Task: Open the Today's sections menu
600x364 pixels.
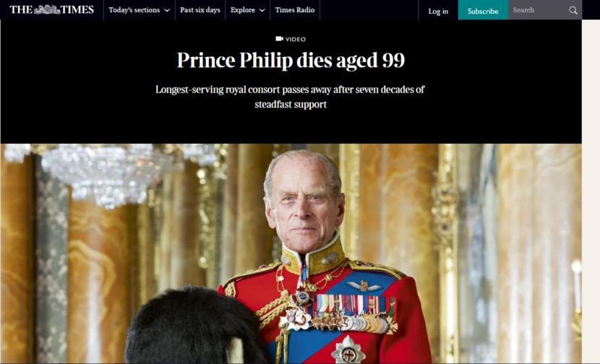Action: tap(140, 10)
